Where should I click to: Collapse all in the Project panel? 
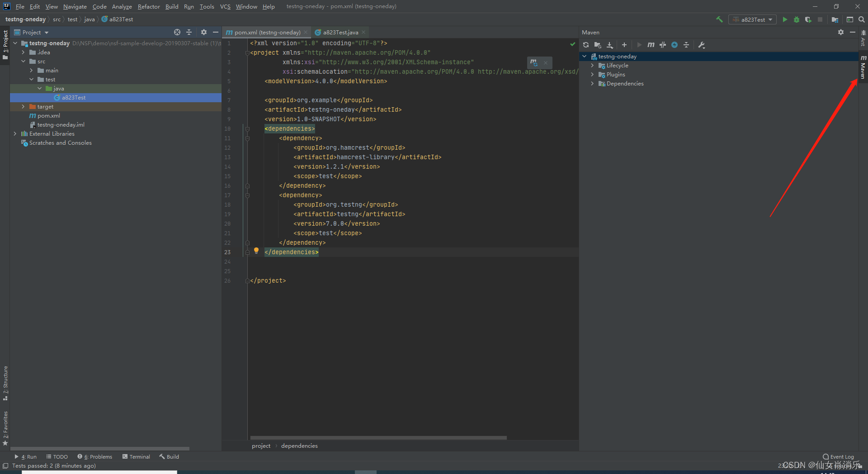click(x=189, y=32)
